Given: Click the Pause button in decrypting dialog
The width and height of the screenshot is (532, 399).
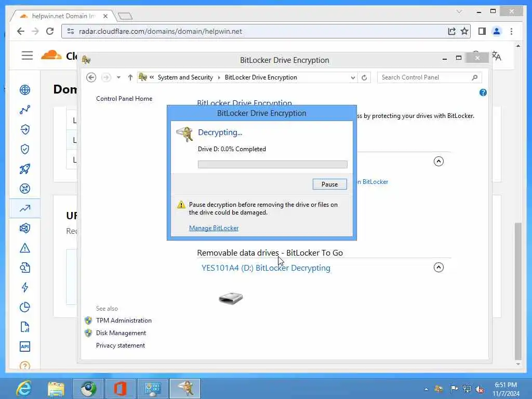Looking at the screenshot, I should tap(329, 184).
